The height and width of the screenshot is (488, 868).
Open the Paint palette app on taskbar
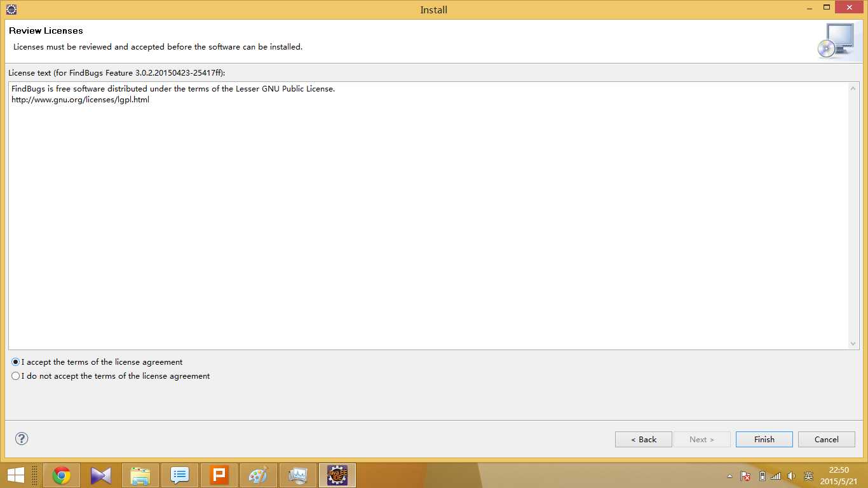[259, 475]
